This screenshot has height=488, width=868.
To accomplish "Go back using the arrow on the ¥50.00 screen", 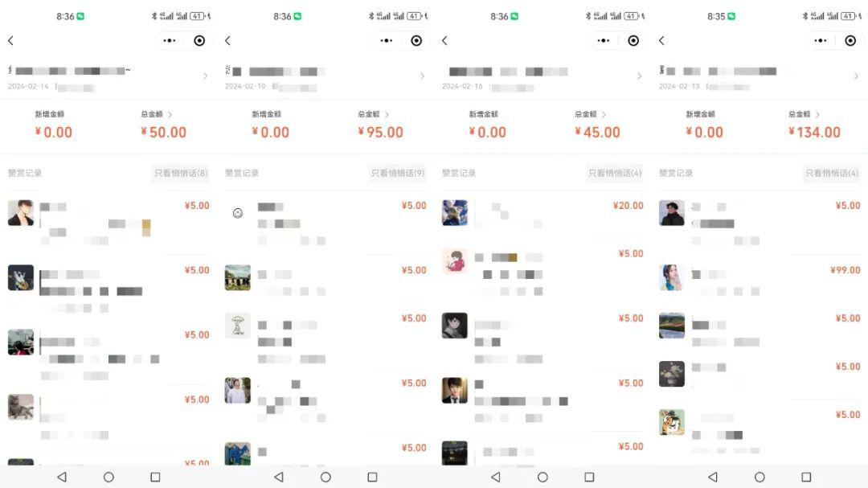I will pyautogui.click(x=10, y=40).
